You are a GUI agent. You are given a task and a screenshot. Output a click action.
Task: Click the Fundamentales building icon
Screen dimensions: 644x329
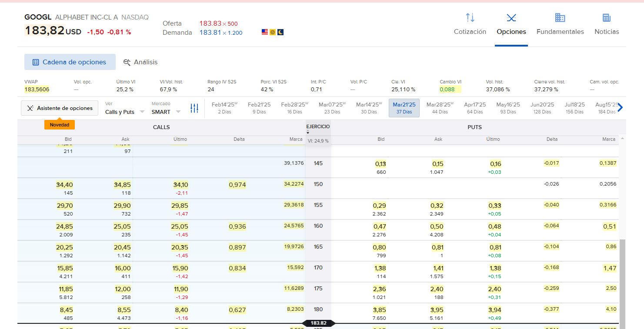tap(560, 17)
